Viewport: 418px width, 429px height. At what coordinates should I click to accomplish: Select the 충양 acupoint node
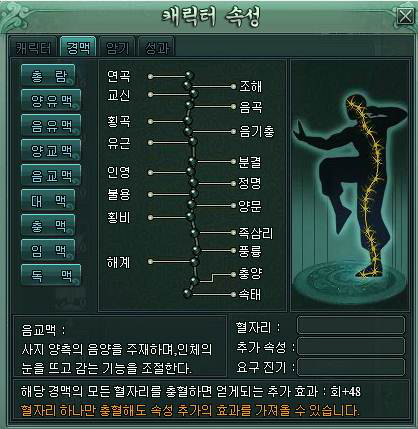point(233,274)
